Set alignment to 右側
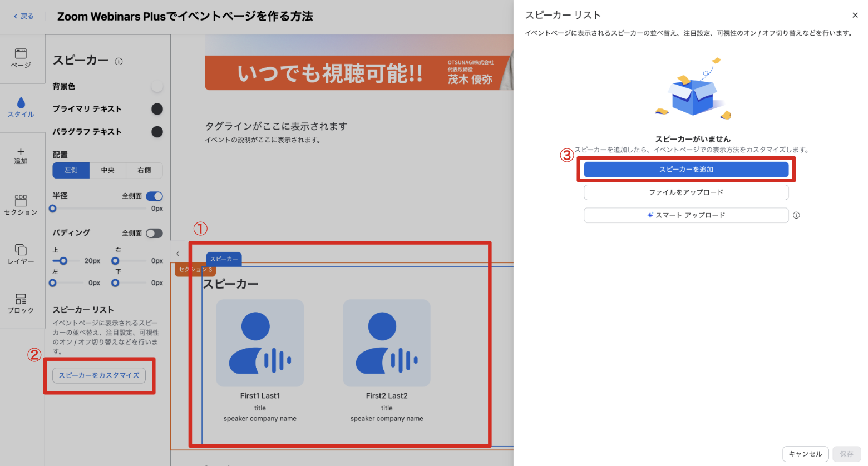This screenshot has width=868, height=466. click(144, 170)
